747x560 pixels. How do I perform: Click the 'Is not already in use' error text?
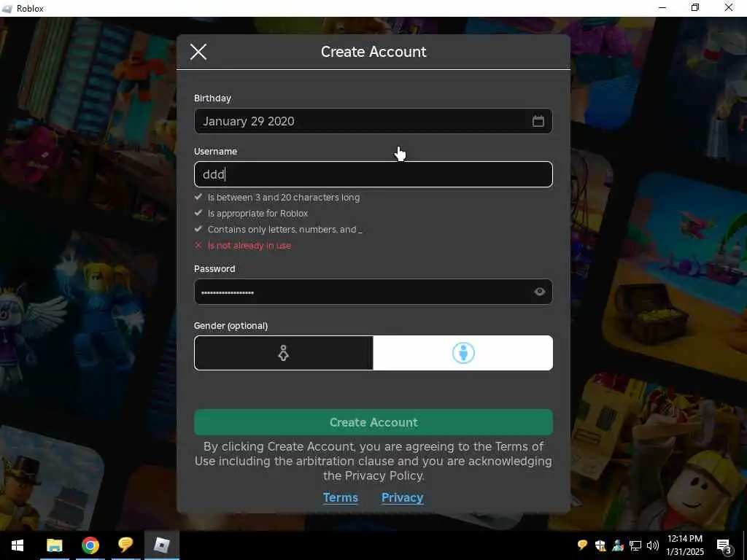249,246
